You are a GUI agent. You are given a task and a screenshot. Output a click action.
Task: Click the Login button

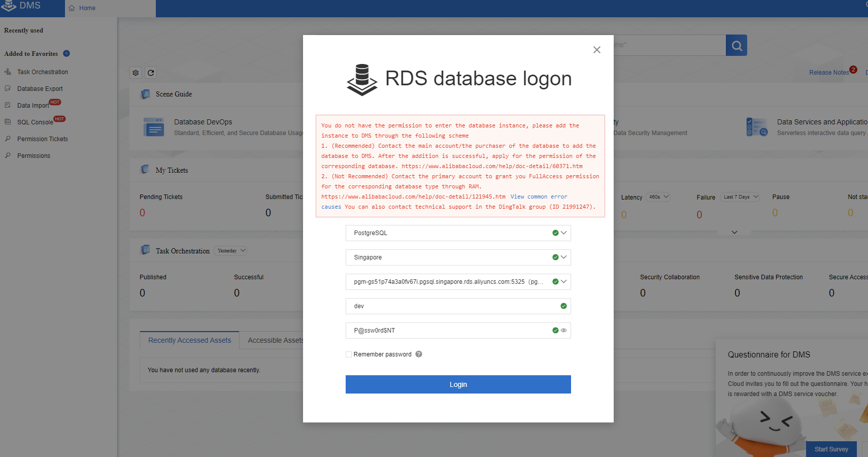tap(458, 384)
